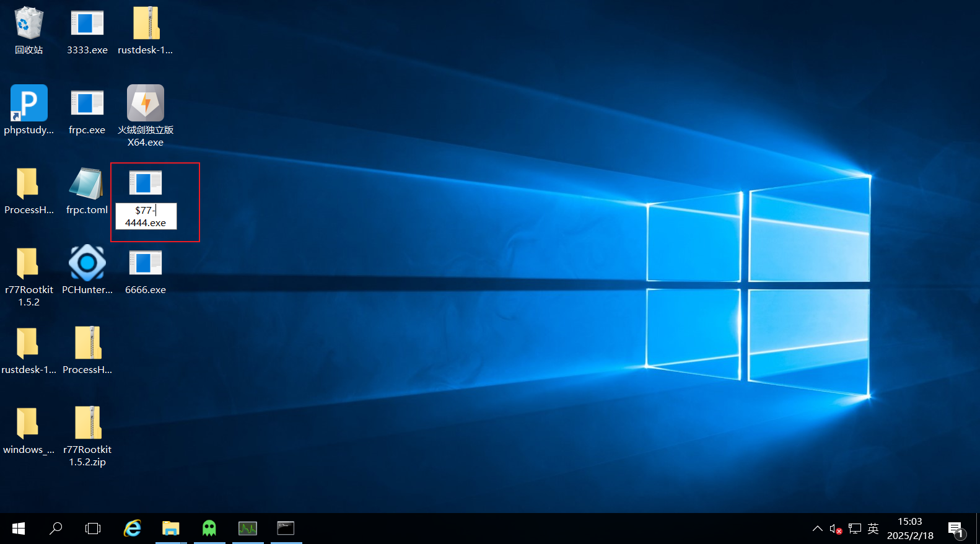
Task: Toggle the 英 input method indicator
Action: pos(873,529)
